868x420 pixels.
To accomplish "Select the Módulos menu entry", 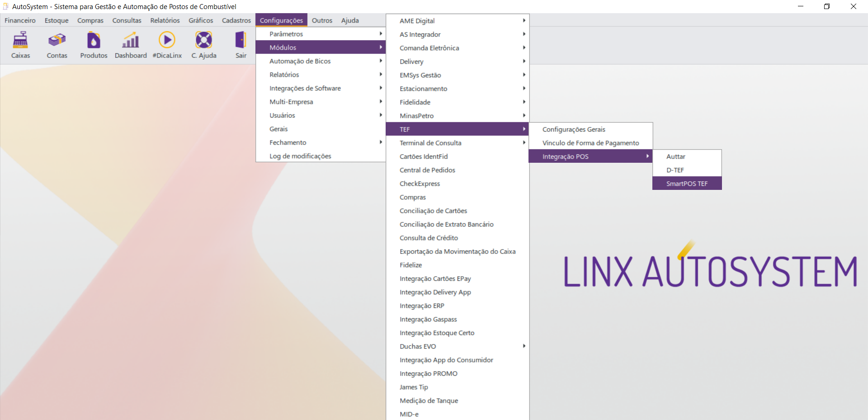I will 321,47.
